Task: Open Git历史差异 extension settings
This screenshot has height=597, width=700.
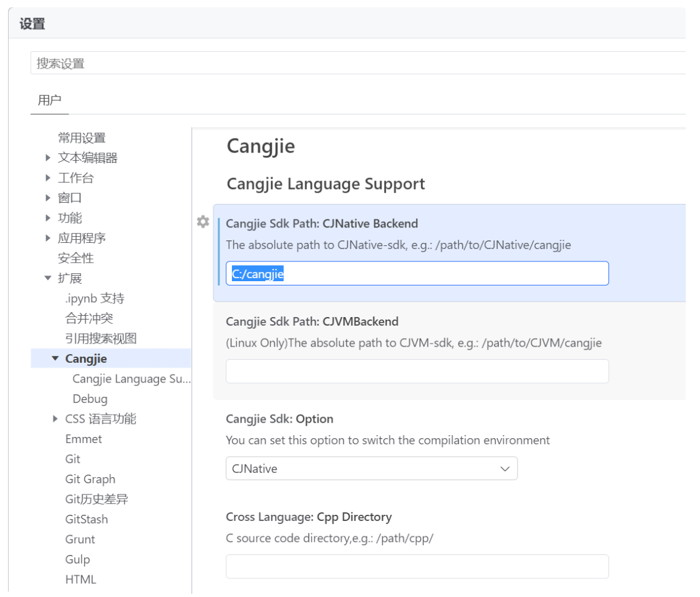Action: coord(96,499)
